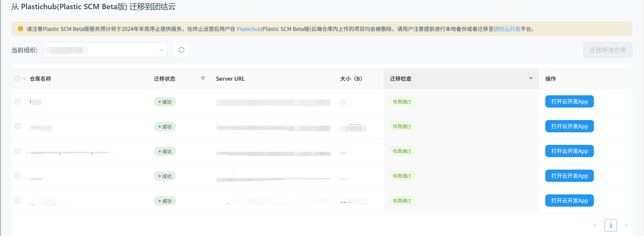This screenshot has height=236, width=644.
Task: Open the 迁移状态 column filter icon
Action: pos(203,78)
